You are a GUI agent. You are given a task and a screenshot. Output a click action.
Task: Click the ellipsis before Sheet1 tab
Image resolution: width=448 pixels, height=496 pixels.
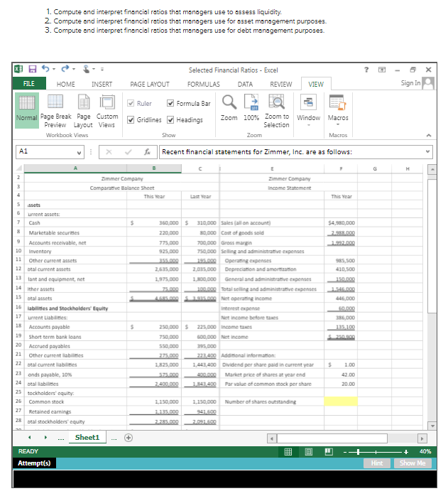click(61, 438)
